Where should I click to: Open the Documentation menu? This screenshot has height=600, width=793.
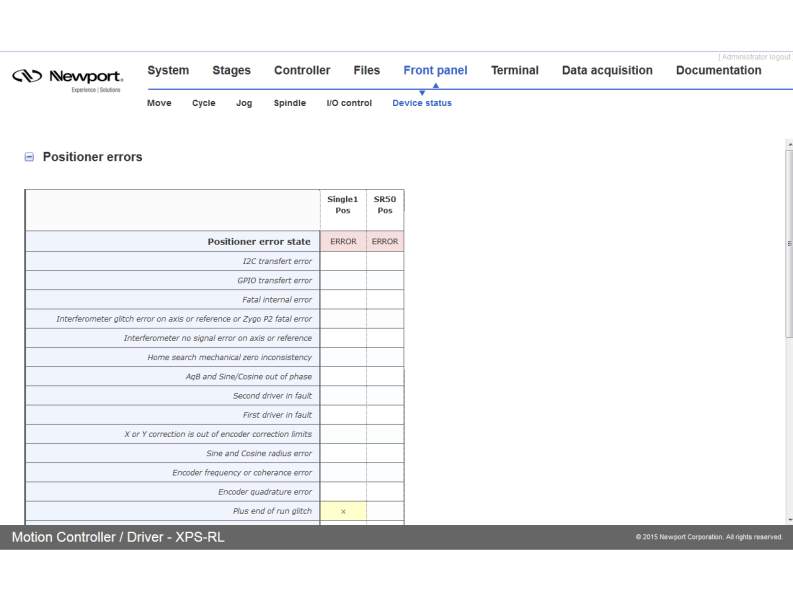click(x=718, y=71)
